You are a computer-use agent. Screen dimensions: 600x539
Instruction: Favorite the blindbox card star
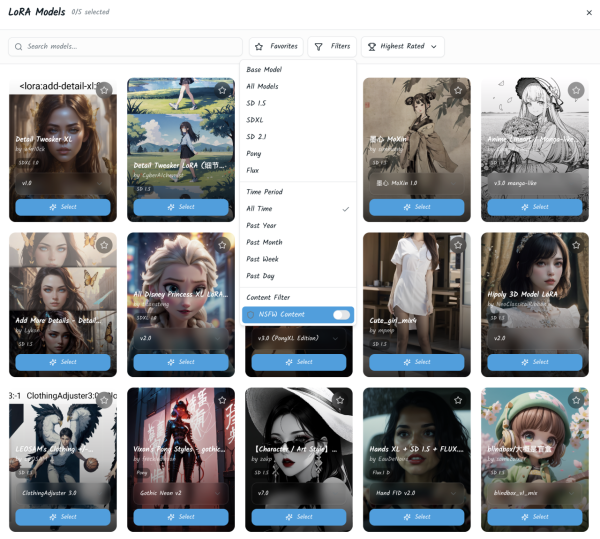pyautogui.click(x=576, y=400)
